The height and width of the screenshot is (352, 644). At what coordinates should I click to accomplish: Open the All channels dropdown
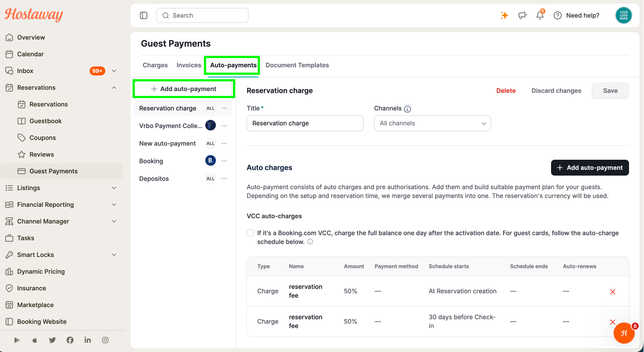coord(432,123)
